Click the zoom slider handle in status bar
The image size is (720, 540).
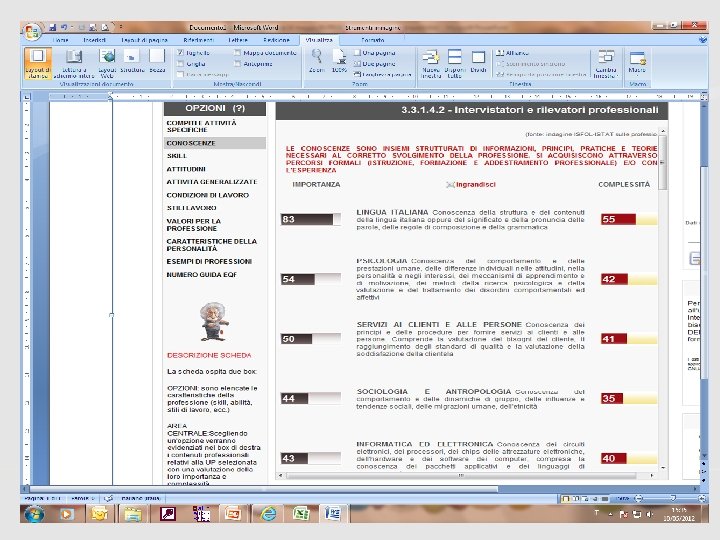pyautogui.click(x=673, y=498)
